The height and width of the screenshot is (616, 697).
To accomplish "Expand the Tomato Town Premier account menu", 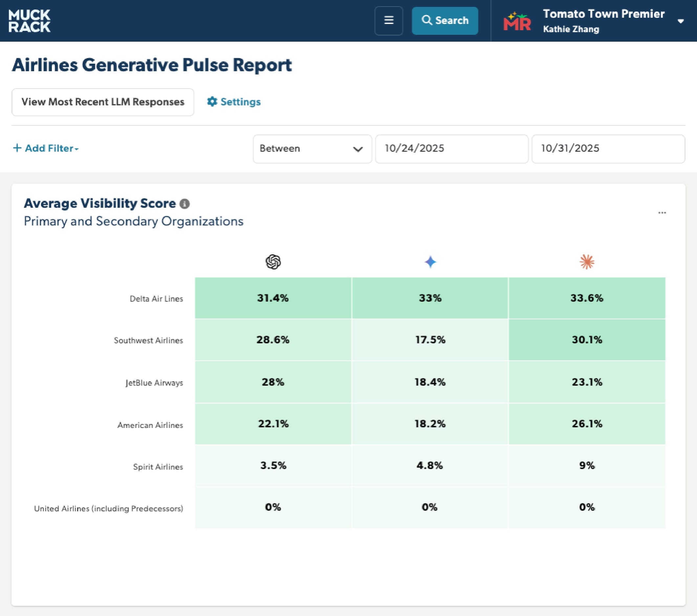I will point(681,21).
